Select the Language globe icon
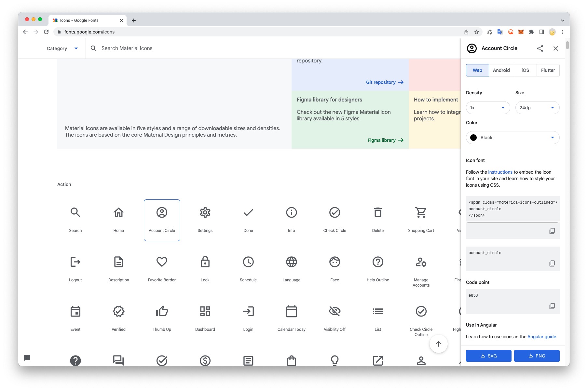 tap(291, 262)
